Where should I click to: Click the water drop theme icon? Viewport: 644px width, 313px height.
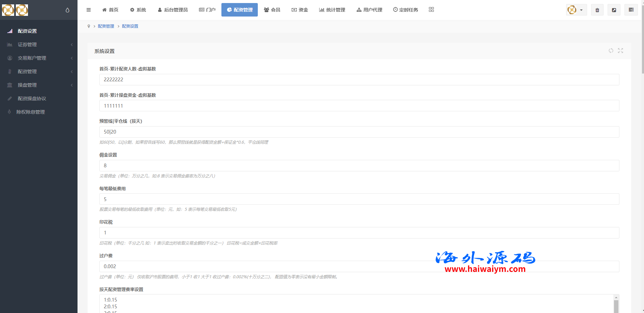[x=67, y=10]
